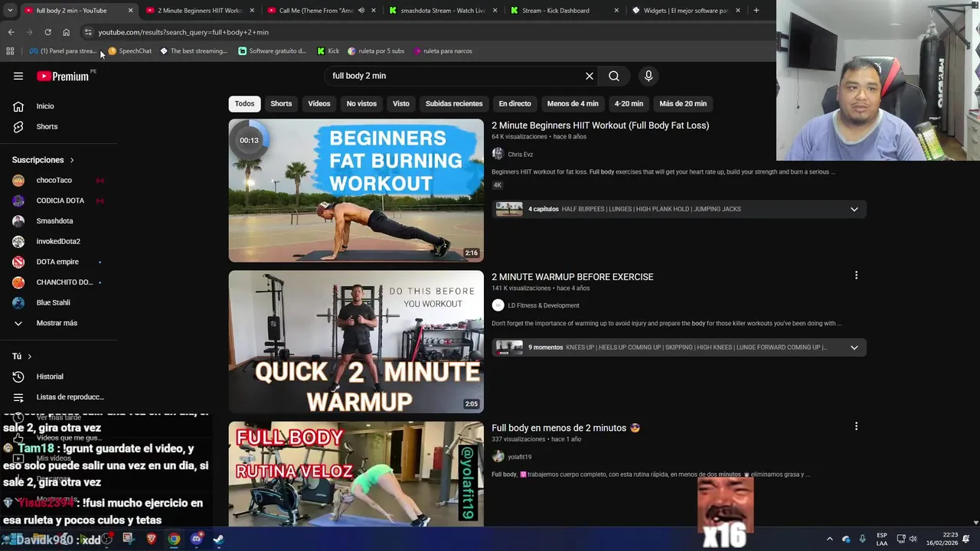The image size is (980, 551).
Task: Open Steam from the Windows taskbar
Action: coord(218,540)
